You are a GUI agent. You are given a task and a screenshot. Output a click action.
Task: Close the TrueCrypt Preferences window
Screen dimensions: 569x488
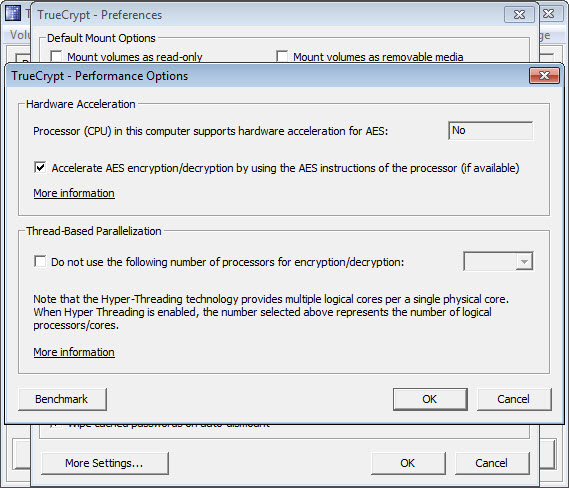[x=519, y=15]
